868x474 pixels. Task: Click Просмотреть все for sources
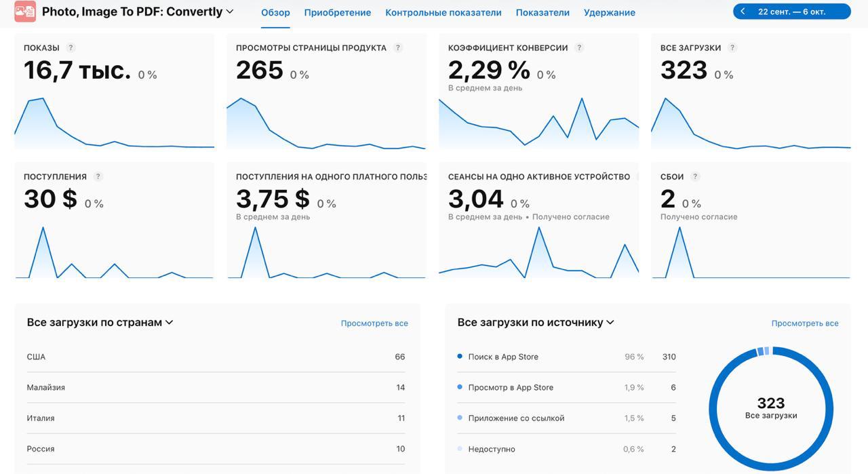(805, 323)
